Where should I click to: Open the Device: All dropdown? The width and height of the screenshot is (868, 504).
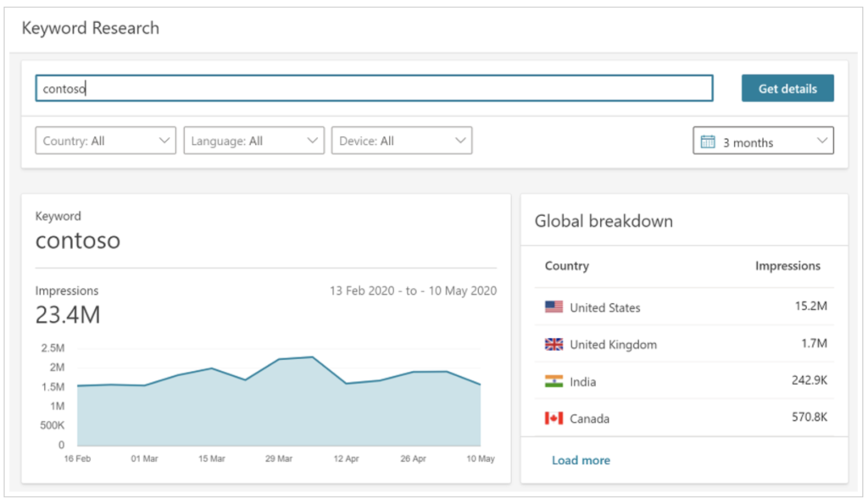(402, 141)
